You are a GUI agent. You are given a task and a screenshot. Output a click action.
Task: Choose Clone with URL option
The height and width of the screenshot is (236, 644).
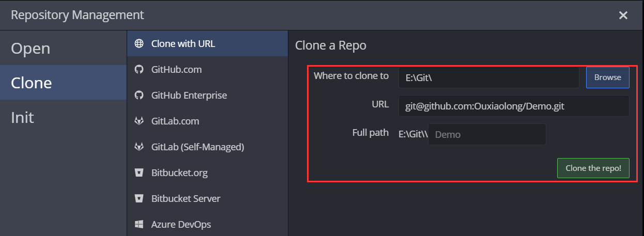click(x=207, y=43)
